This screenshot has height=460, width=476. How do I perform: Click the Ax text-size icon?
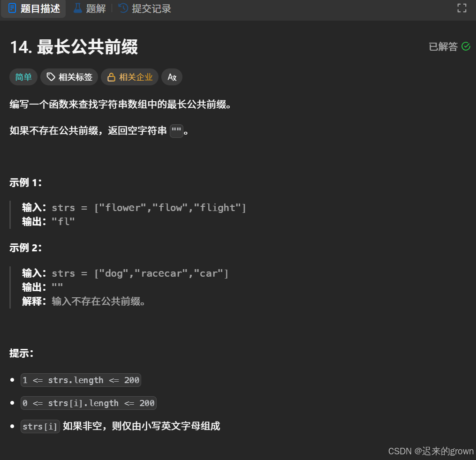coord(172,76)
